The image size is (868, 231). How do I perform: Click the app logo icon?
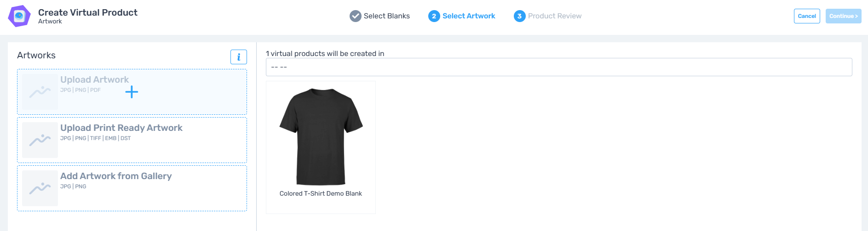[19, 16]
